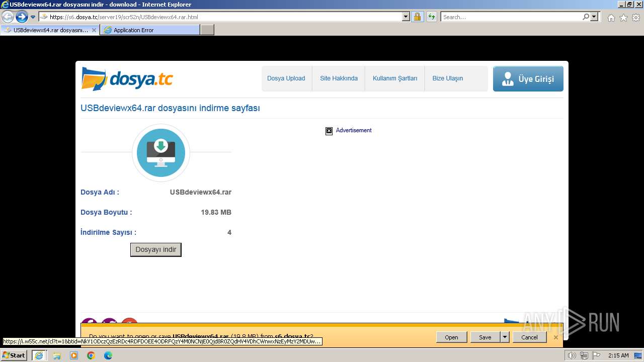Expand the search provider dropdown arrow
The width and height of the screenshot is (644, 362).
coord(594,17)
